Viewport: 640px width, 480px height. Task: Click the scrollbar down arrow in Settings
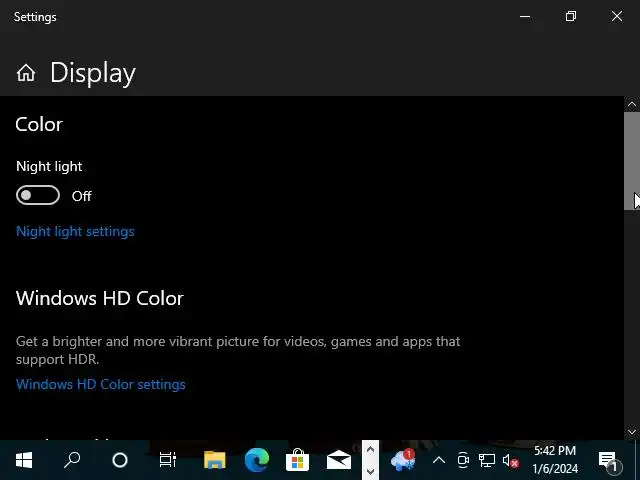click(632, 432)
